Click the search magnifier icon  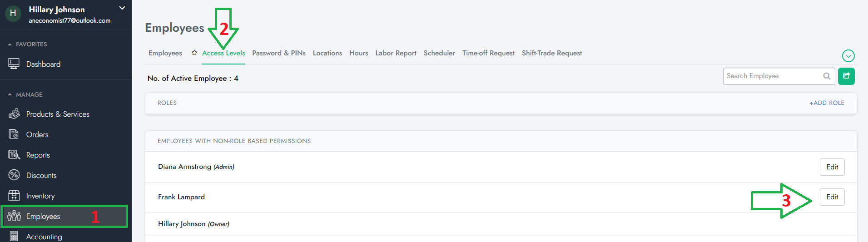[x=827, y=76]
